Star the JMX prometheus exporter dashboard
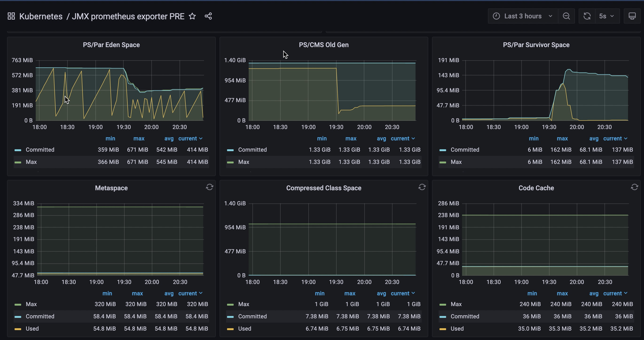 click(192, 16)
